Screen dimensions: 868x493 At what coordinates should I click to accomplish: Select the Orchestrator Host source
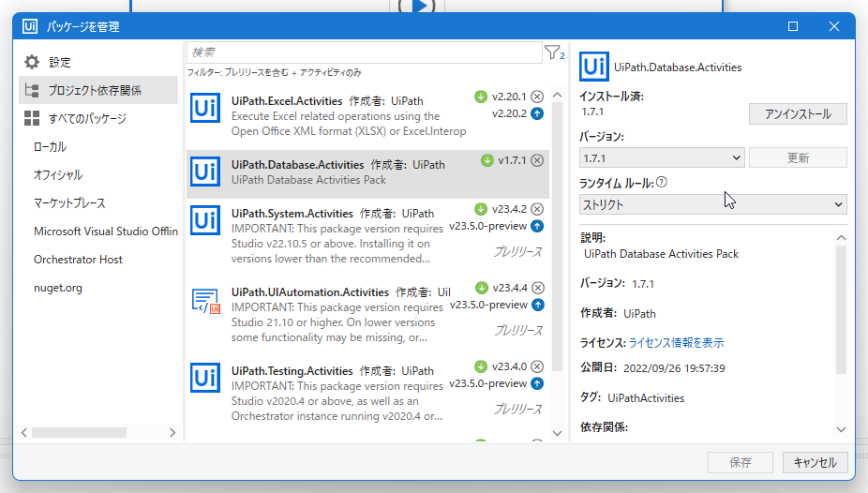(78, 260)
